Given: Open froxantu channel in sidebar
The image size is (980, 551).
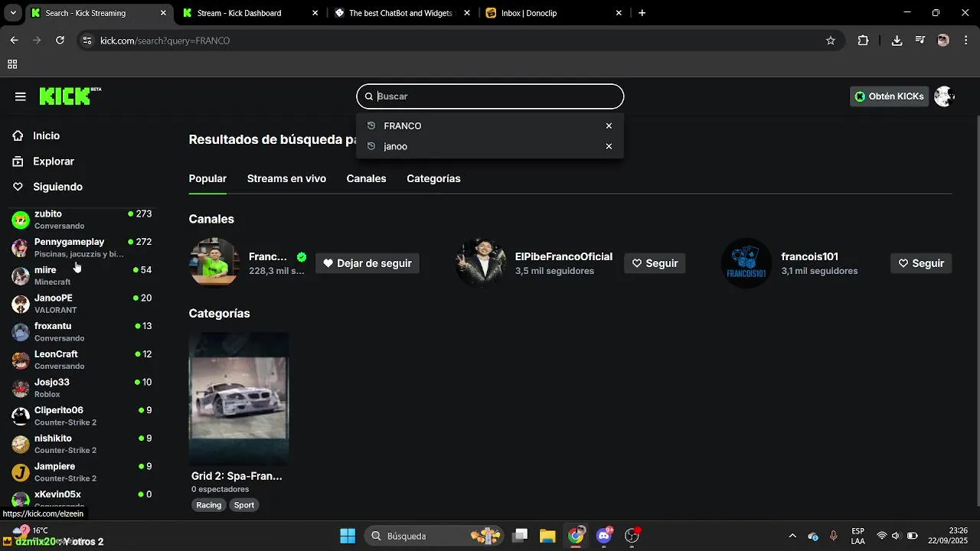Looking at the screenshot, I should (82, 331).
